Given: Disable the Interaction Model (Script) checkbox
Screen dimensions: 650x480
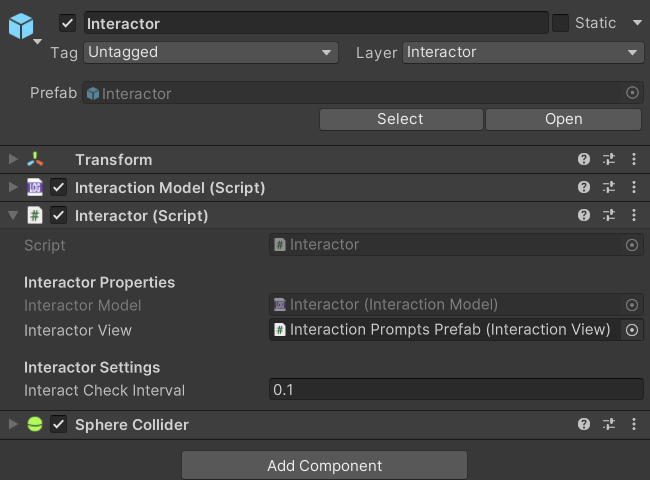Looking at the screenshot, I should pos(58,187).
